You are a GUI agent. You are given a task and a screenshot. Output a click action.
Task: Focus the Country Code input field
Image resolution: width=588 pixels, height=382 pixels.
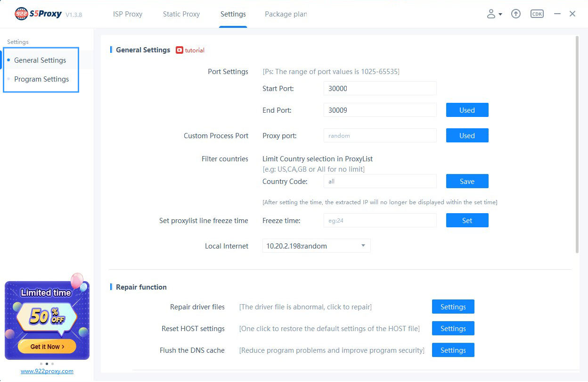coord(380,181)
